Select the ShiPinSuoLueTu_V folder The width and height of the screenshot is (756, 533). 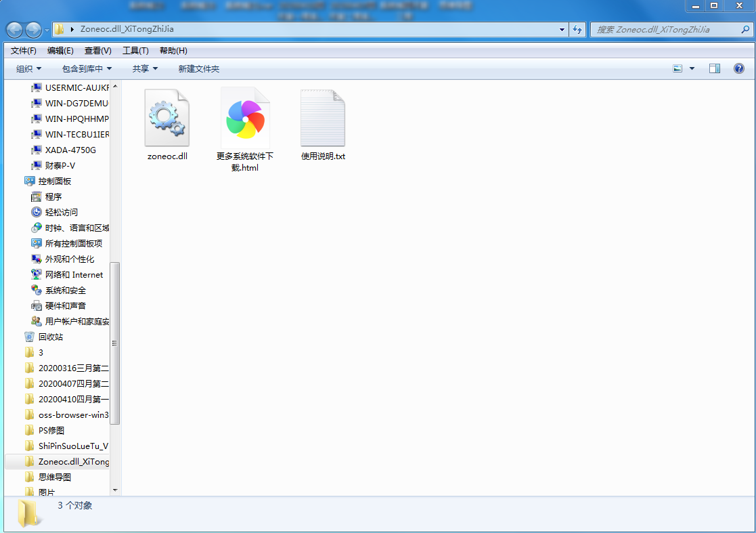pyautogui.click(x=66, y=446)
